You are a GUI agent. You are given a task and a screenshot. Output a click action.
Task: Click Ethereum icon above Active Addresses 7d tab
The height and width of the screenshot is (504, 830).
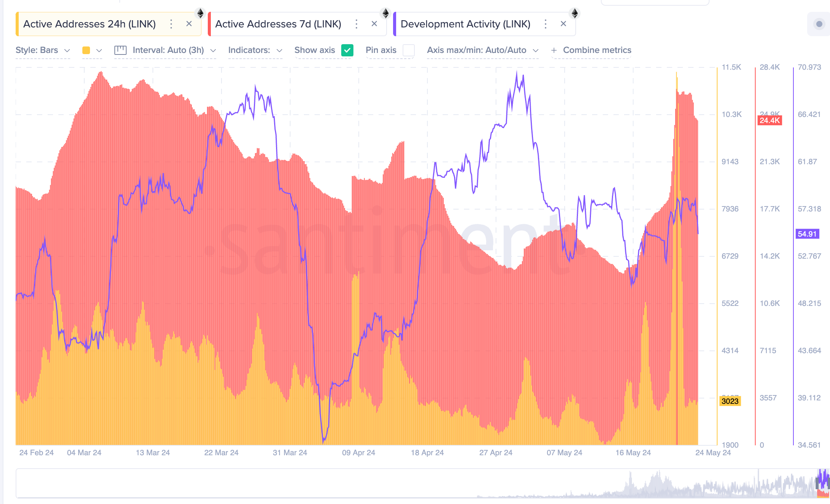coord(385,14)
